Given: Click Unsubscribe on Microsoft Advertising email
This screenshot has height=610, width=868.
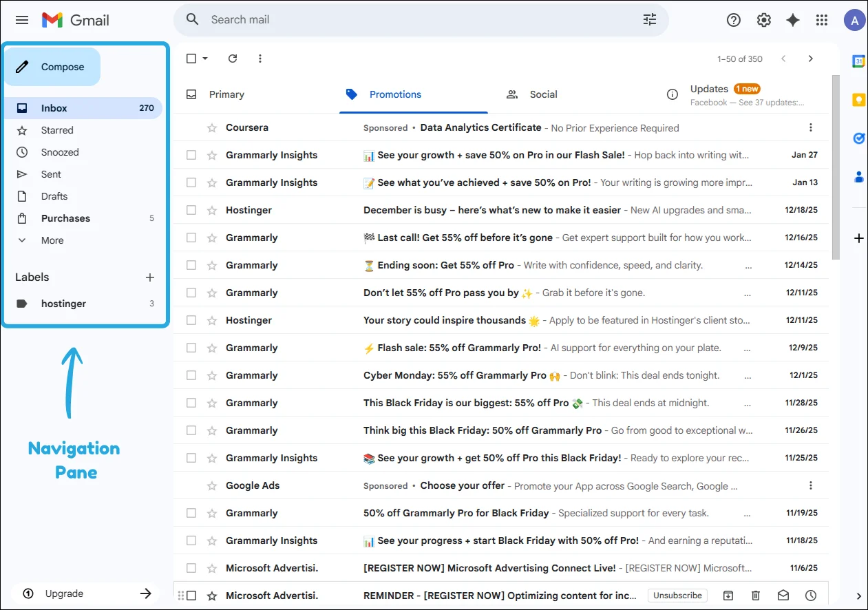Looking at the screenshot, I should (677, 596).
